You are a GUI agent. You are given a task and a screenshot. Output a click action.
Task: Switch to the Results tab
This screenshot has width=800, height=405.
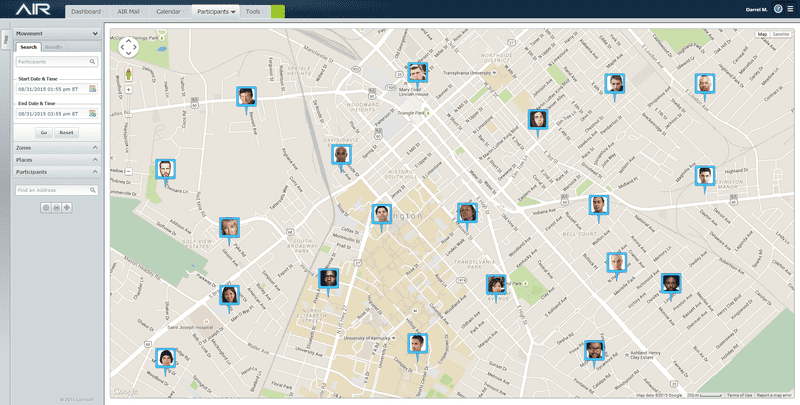click(54, 47)
